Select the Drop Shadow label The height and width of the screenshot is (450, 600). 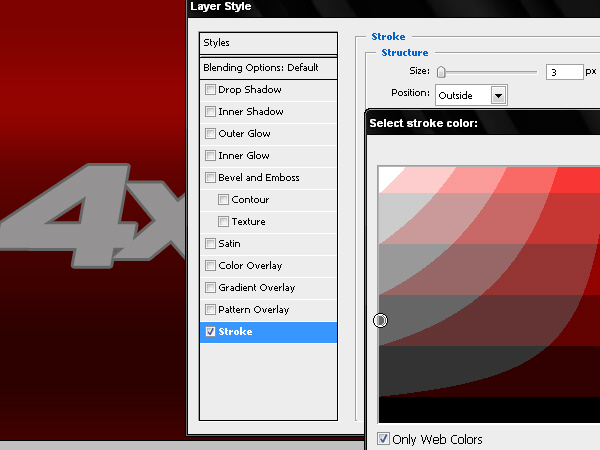pyautogui.click(x=250, y=90)
